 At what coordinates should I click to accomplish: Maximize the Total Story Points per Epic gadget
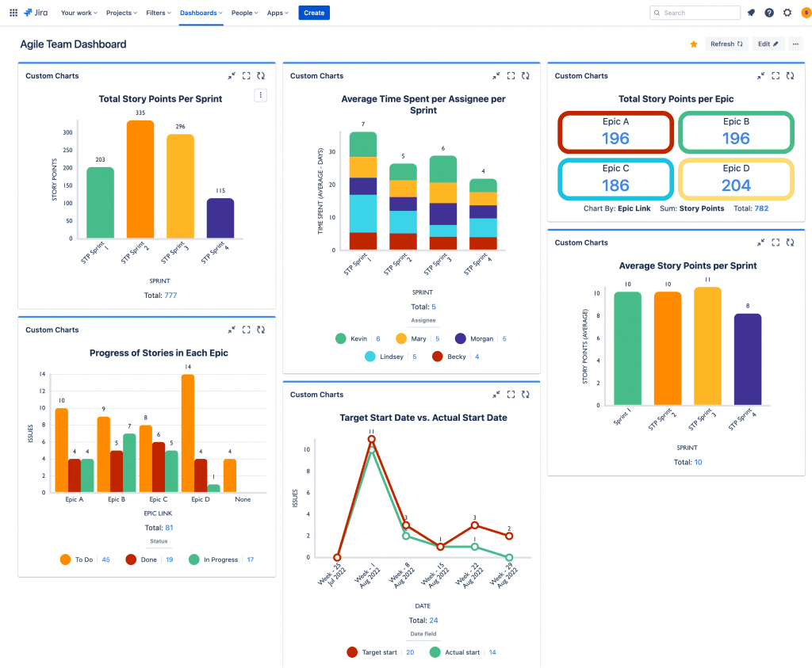click(x=776, y=76)
